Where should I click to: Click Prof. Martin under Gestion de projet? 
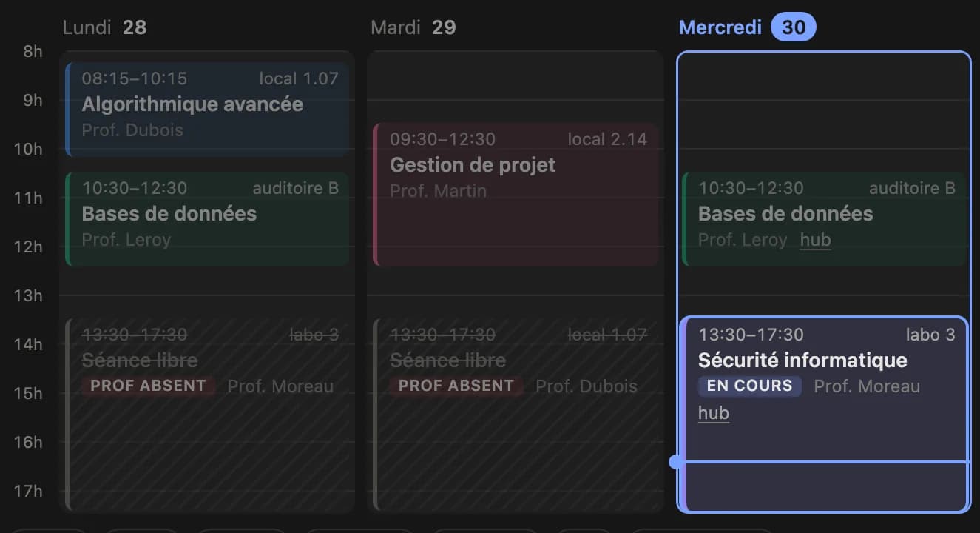click(x=439, y=191)
